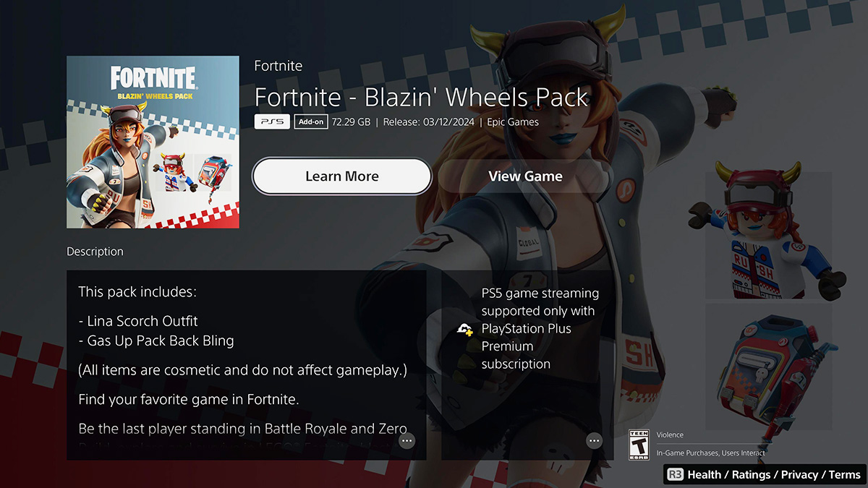Viewport: 868px width, 488px height.
Task: Open the Fortnite Blazin' Wheels cover art
Action: [153, 142]
